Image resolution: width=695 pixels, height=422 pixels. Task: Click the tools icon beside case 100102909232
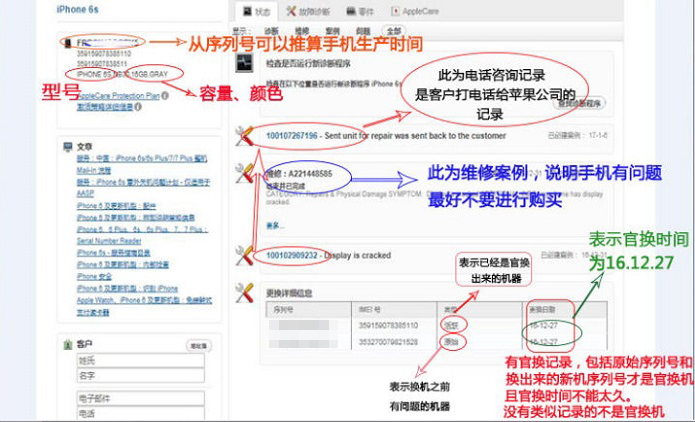coord(244,256)
